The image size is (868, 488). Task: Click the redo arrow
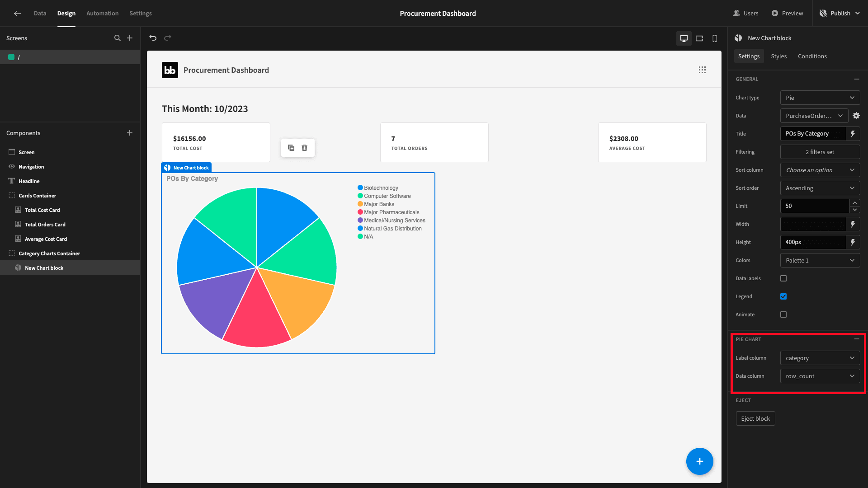point(168,38)
